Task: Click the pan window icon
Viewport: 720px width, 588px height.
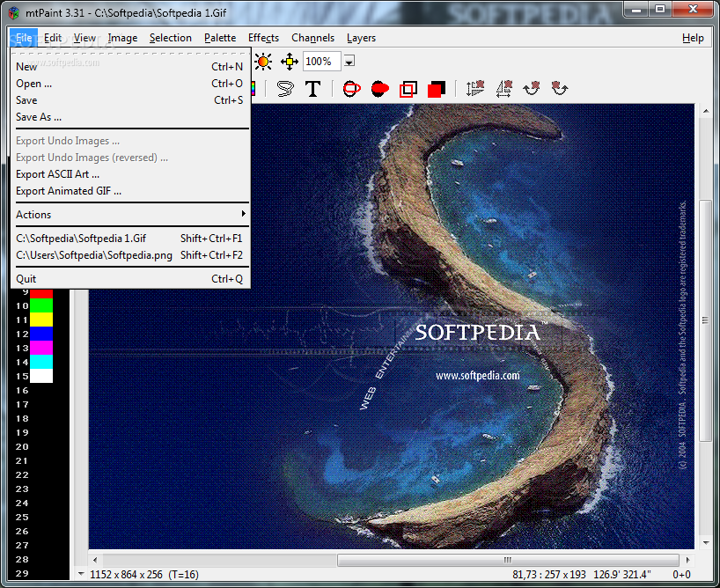Action: pos(290,62)
